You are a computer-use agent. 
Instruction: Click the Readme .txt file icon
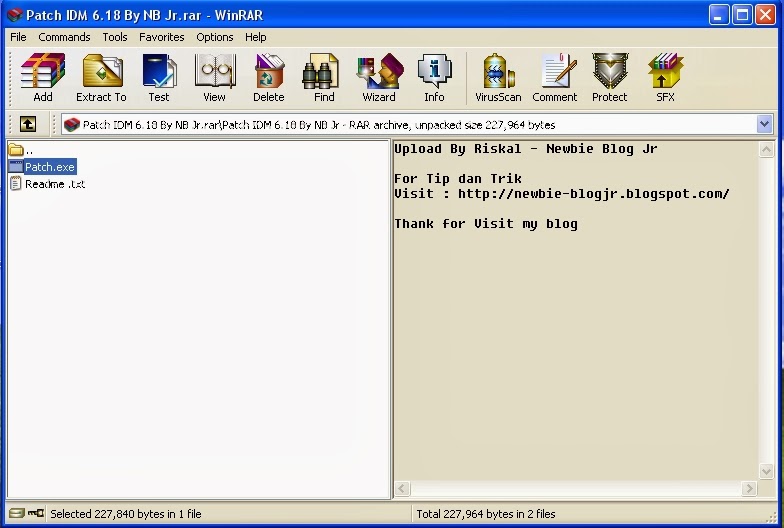coord(16,184)
